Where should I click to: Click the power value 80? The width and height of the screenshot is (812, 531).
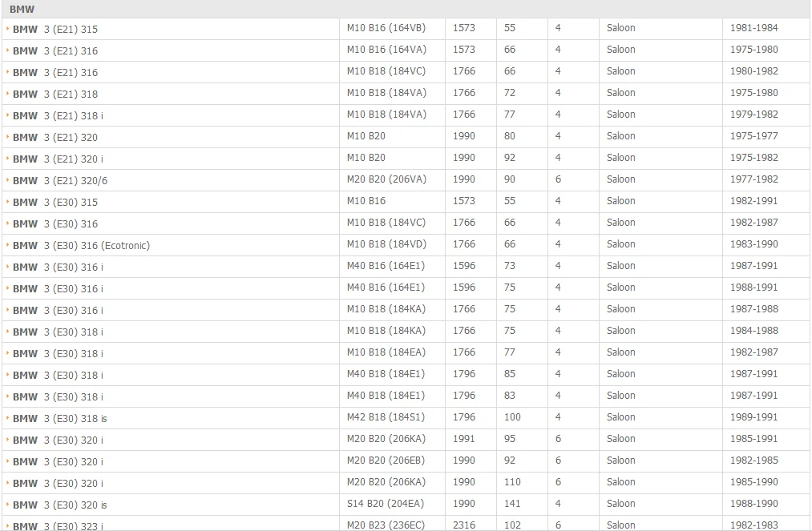click(510, 136)
